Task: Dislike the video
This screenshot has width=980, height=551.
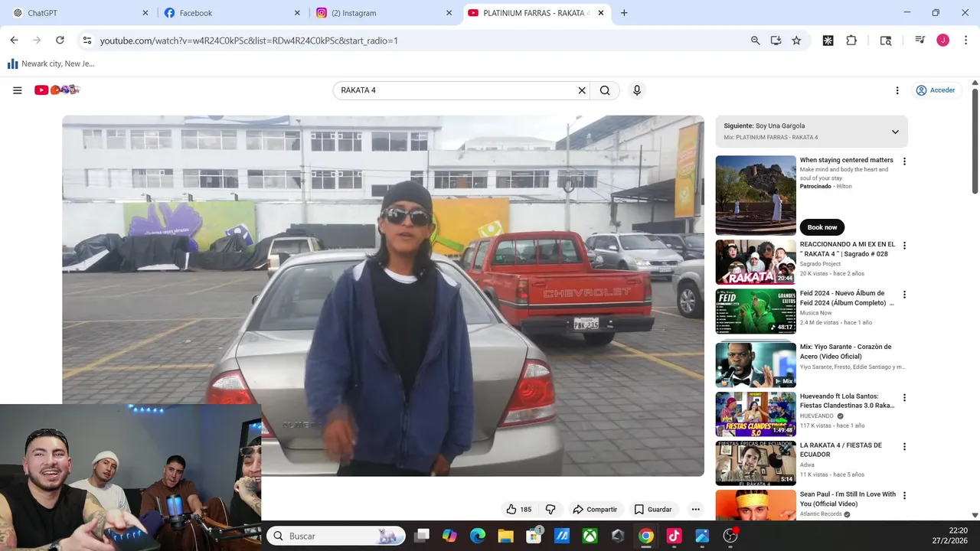Action: (550, 510)
